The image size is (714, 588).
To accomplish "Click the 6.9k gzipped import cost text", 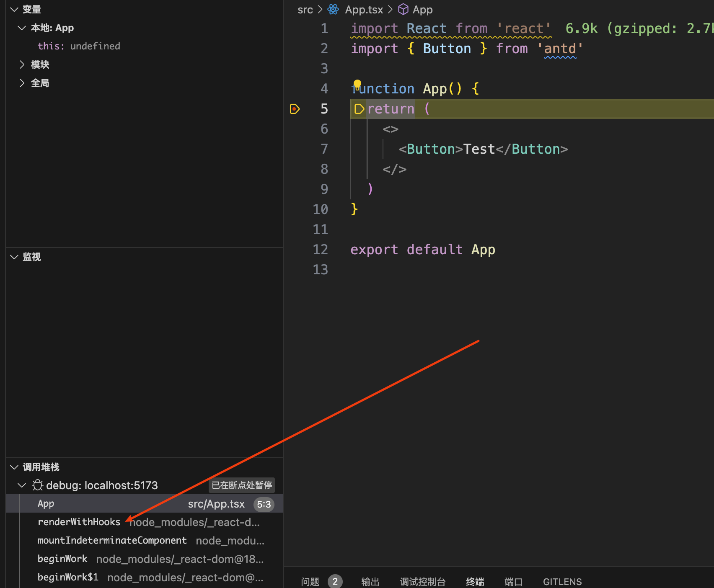I will click(x=639, y=28).
